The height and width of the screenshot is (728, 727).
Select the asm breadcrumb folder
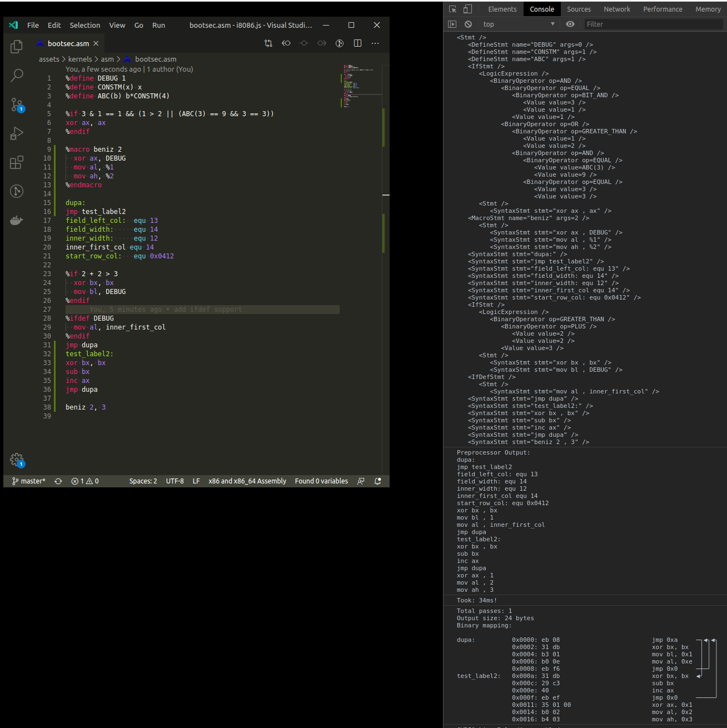tap(107, 59)
